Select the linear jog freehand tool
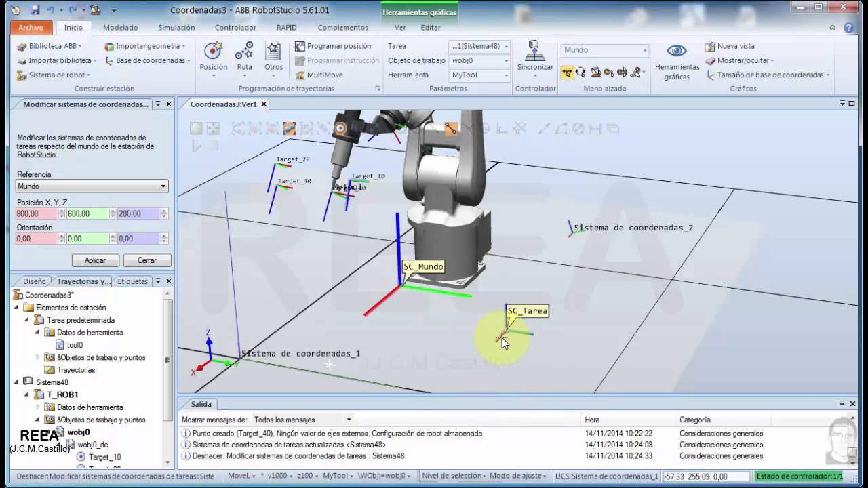Viewport: 868px width, 488px height. click(609, 72)
